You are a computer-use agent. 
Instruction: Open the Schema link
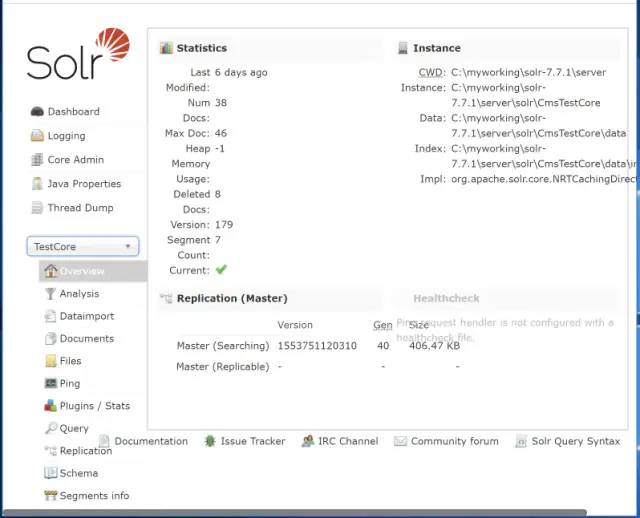(x=79, y=473)
